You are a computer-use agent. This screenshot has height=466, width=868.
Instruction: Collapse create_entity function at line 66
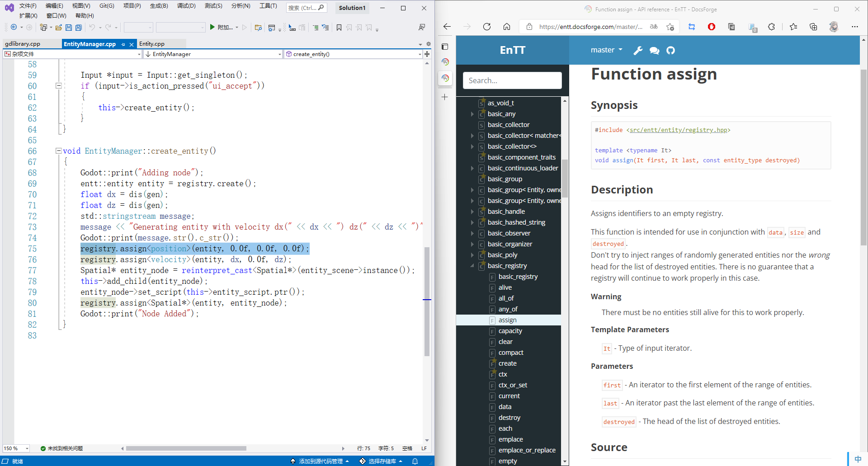pos(58,151)
